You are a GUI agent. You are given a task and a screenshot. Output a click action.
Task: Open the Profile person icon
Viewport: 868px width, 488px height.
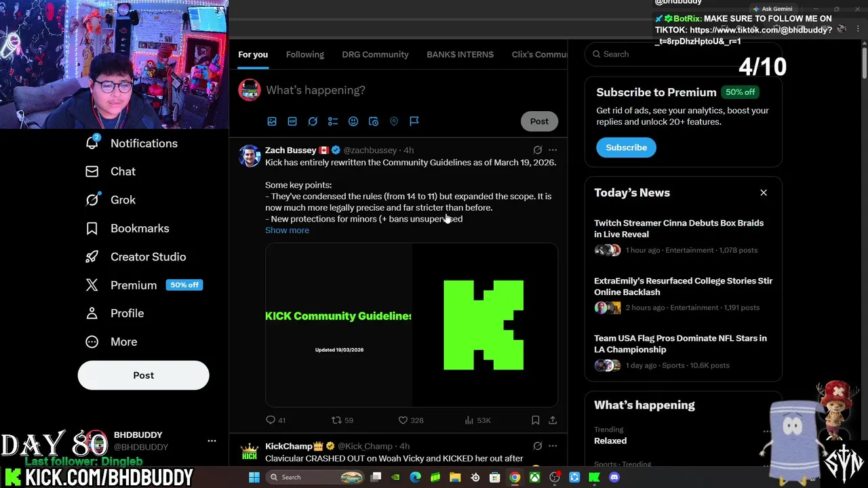click(x=92, y=313)
